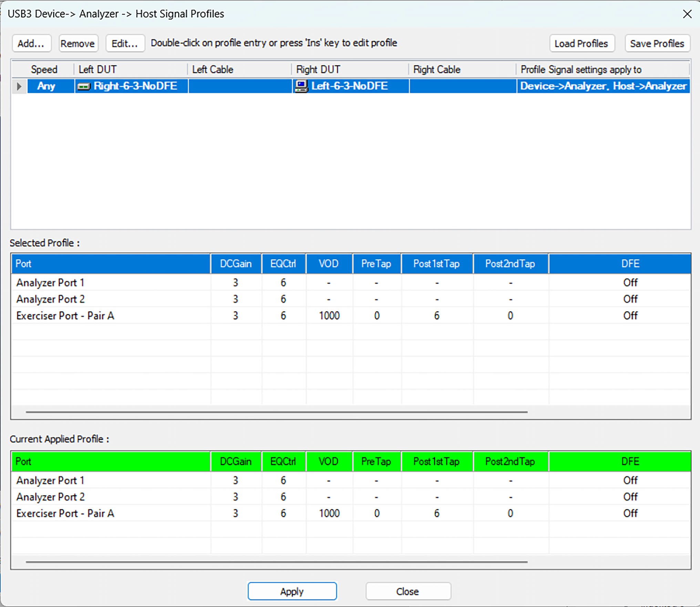700x607 pixels.
Task: Click green Post1stTap header in Current Applied Profile
Action: (437, 462)
